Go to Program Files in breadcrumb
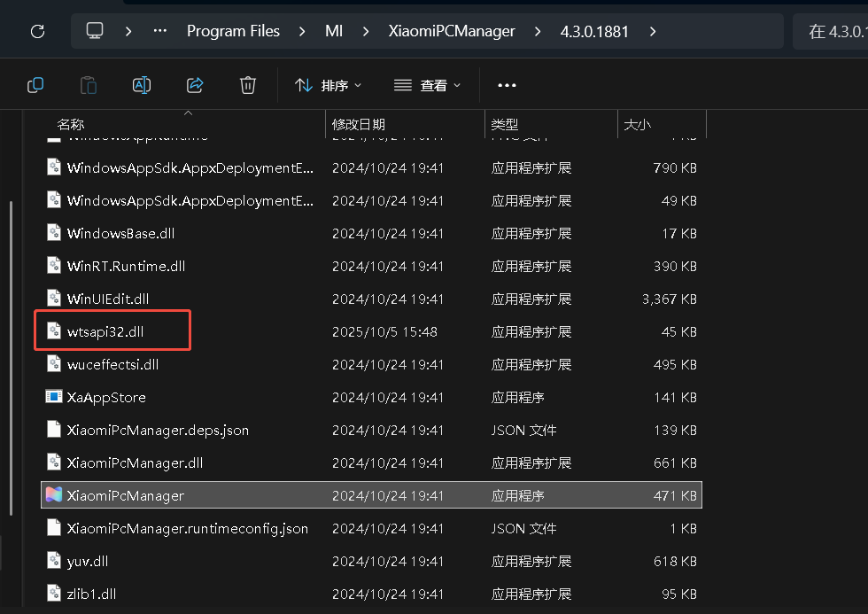The width and height of the screenshot is (868, 614). coord(233,31)
